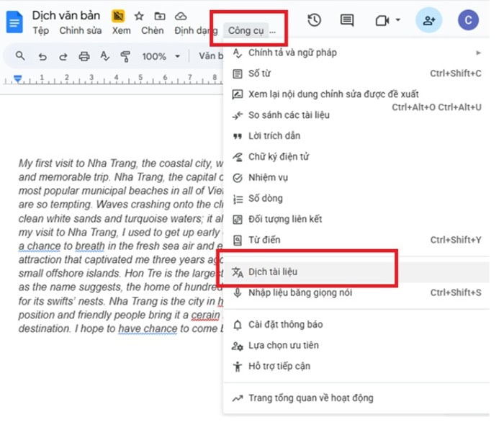
Task: Click the share people icon
Action: coord(429,20)
